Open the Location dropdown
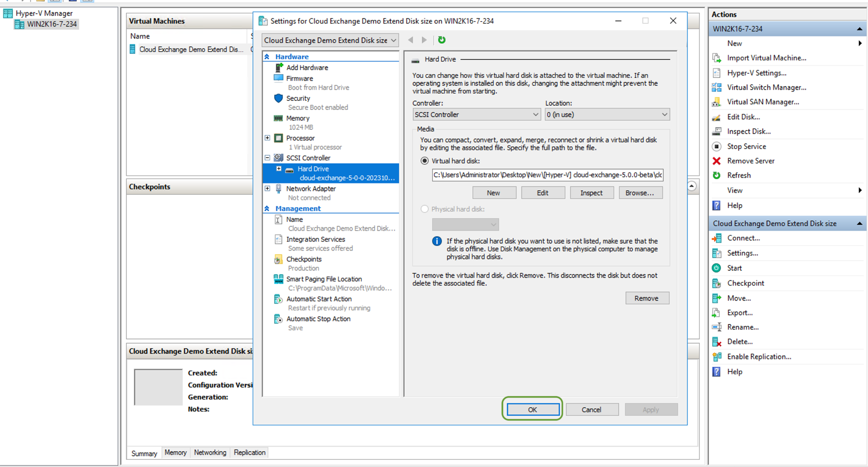 (x=607, y=114)
